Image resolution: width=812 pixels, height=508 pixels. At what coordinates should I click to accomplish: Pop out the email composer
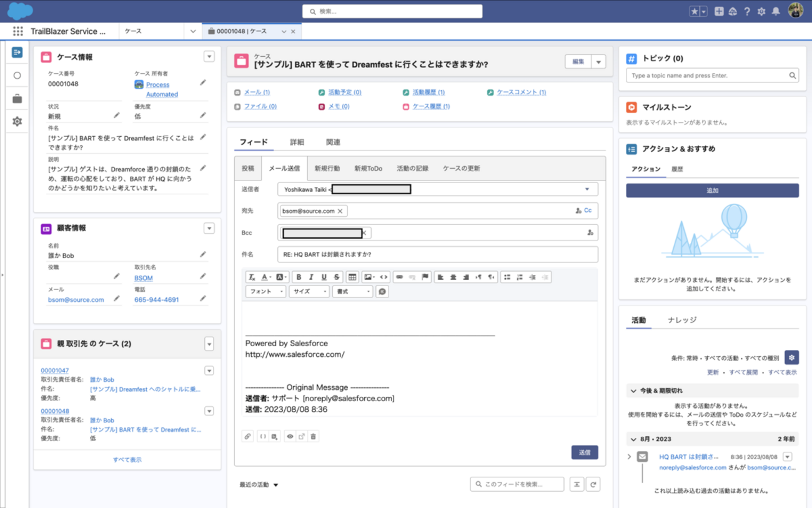tap(302, 437)
